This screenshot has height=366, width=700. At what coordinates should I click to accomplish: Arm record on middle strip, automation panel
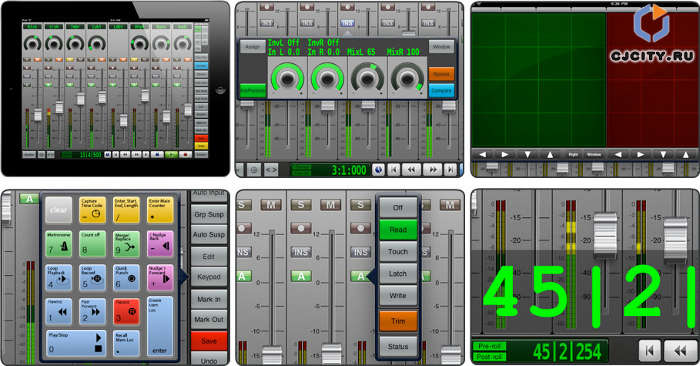coord(301,229)
